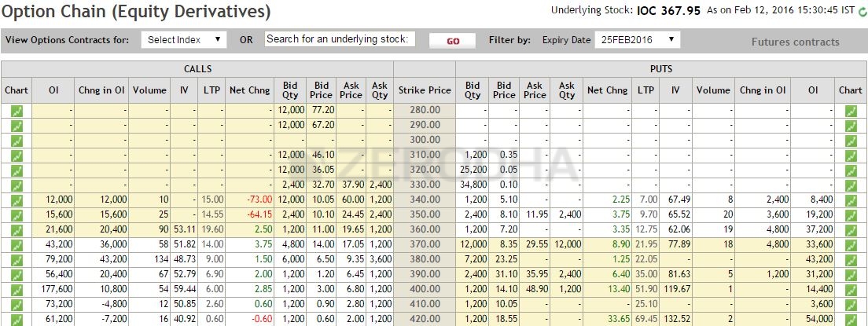868x326 pixels.
Task: Open the Expiry Date 25FEB2016 dropdown
Action: click(x=637, y=40)
